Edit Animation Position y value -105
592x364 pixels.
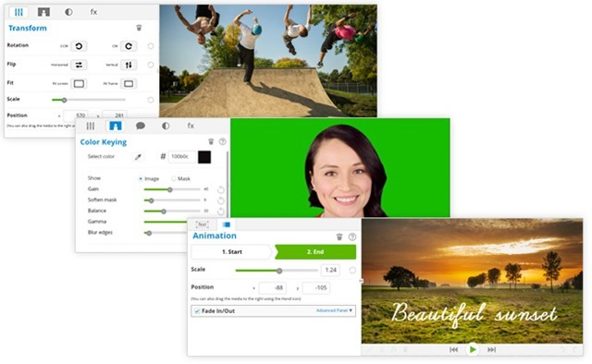pos(316,287)
